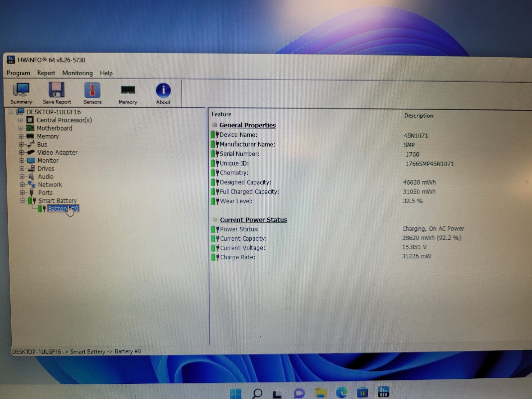Image resolution: width=532 pixels, height=399 pixels.
Task: Click the Smart Battery icon in tree
Action: 32,200
